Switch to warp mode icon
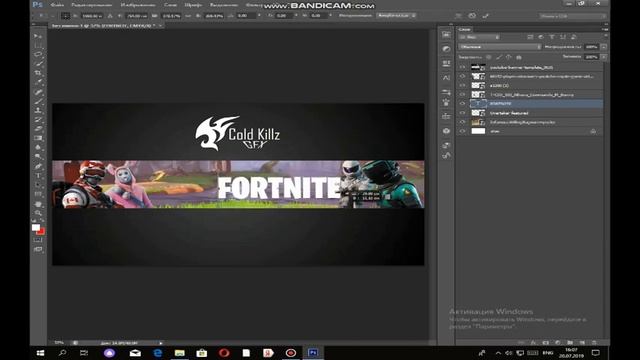 click(x=459, y=16)
